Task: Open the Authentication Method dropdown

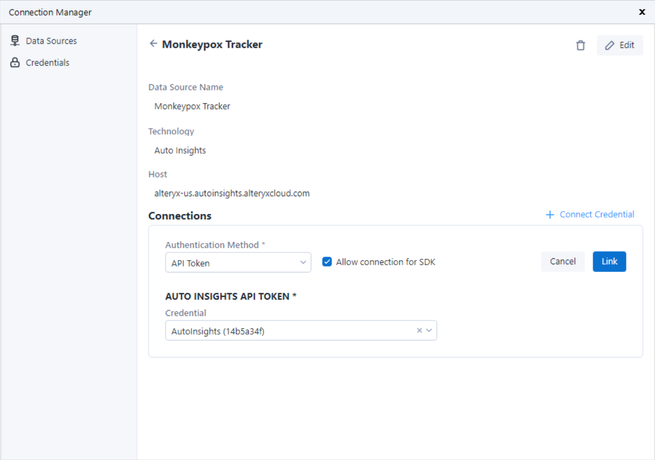Action: click(238, 263)
